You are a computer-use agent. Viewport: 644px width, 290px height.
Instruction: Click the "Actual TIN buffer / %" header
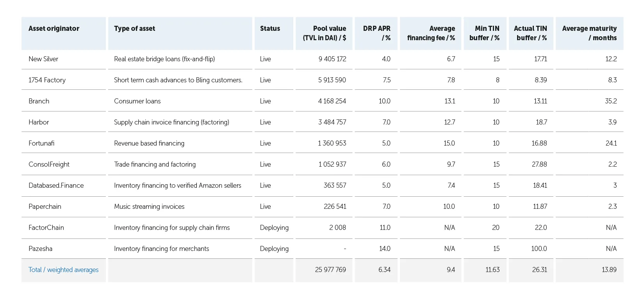click(530, 33)
